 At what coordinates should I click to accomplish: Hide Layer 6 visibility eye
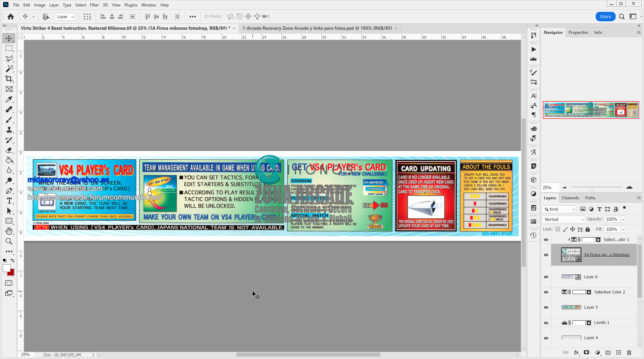tap(546, 277)
